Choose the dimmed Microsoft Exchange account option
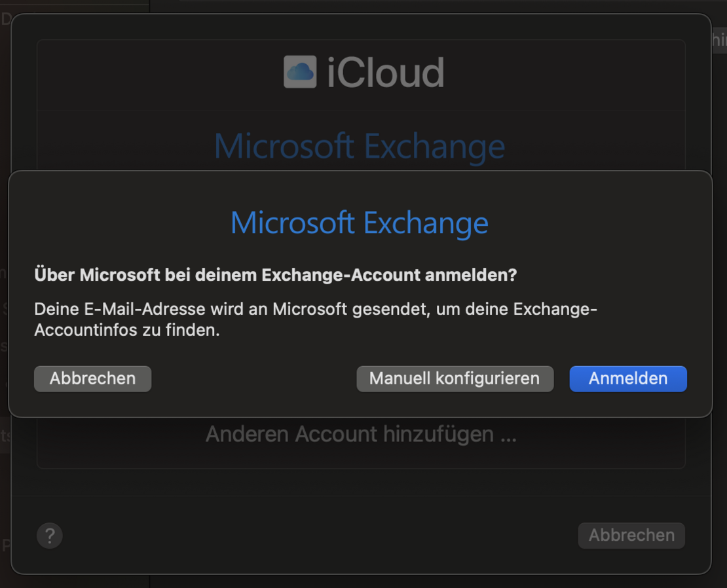The height and width of the screenshot is (588, 727). tap(360, 146)
